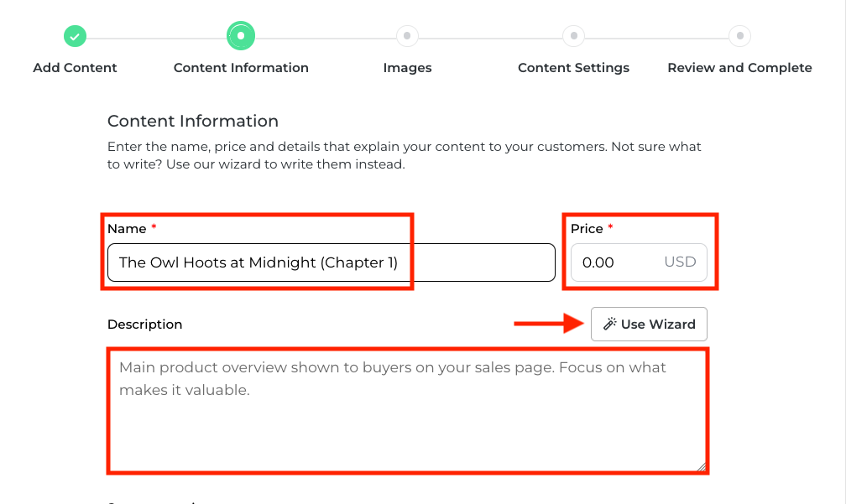Jump to the Images step label
Viewport: 846px width, 504px height.
[x=407, y=68]
